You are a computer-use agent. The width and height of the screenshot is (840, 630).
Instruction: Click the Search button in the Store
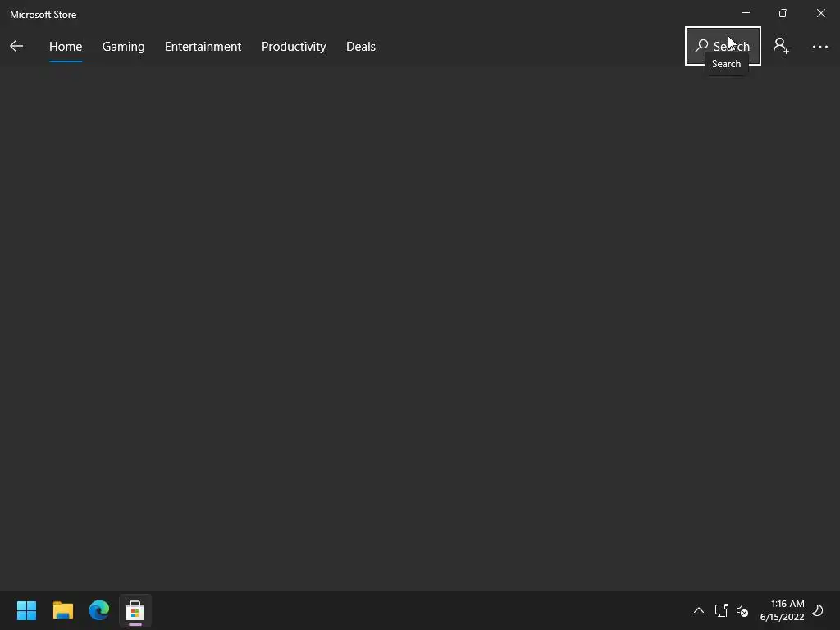pos(723,46)
